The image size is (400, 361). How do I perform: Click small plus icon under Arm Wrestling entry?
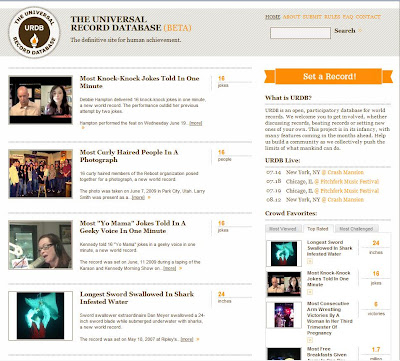tap(310, 340)
